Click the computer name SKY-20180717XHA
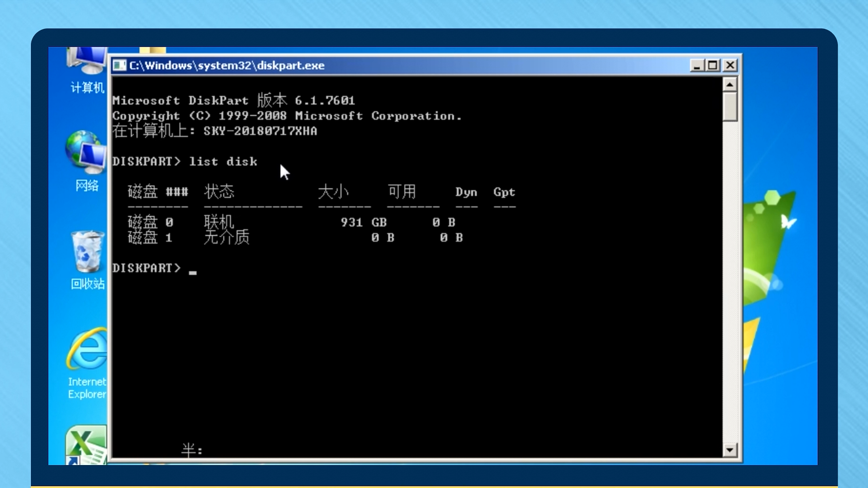This screenshot has width=868, height=488. point(260,131)
